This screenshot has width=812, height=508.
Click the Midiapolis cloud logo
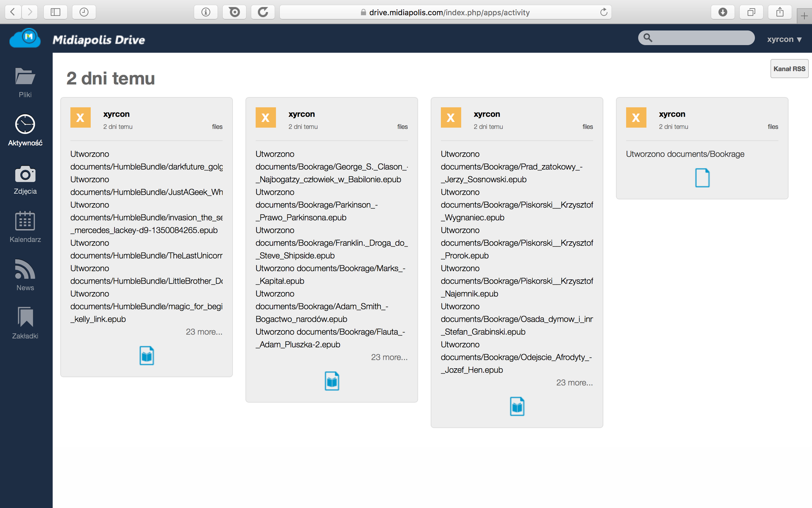coord(25,38)
